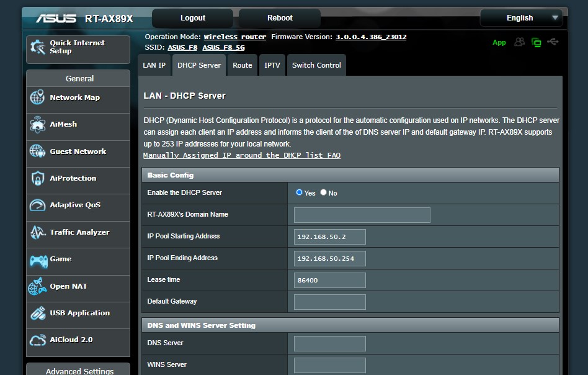Click the RT-AX89X model name
The height and width of the screenshot is (375, 588).
coord(109,19)
